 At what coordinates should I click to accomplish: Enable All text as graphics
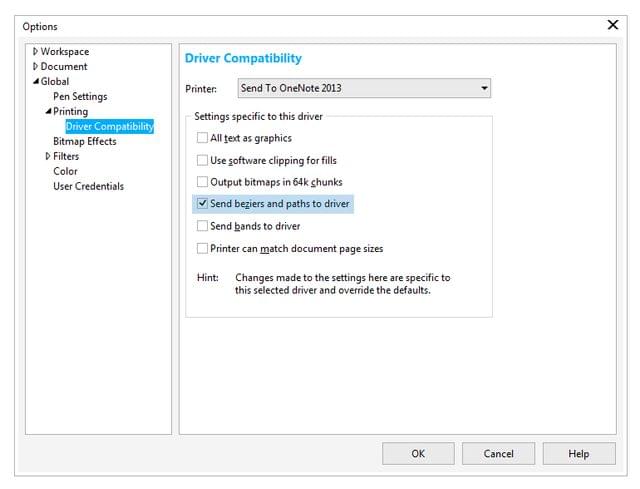(203, 138)
